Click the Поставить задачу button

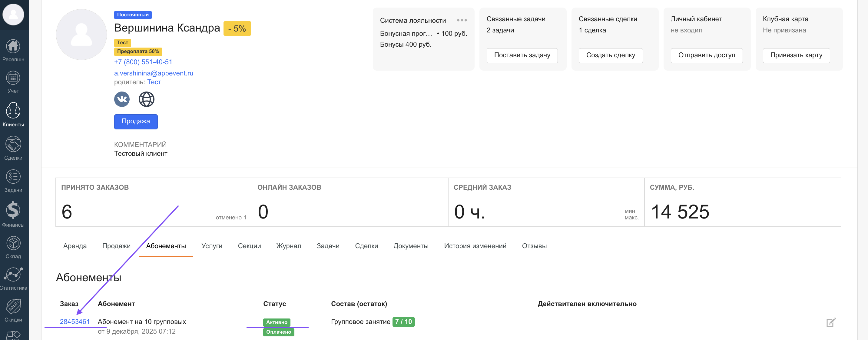pos(522,55)
